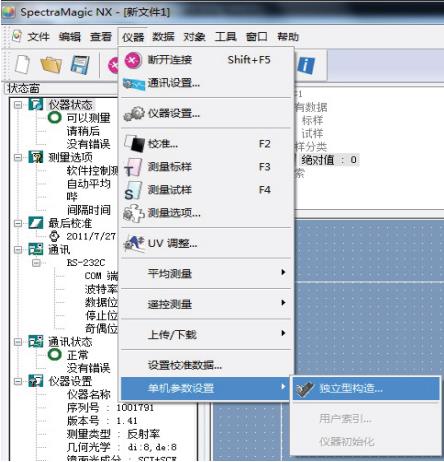The height and width of the screenshot is (462, 444).
Task: Click the pink disconnect icon beside 断开连接
Action: pyautogui.click(x=133, y=60)
